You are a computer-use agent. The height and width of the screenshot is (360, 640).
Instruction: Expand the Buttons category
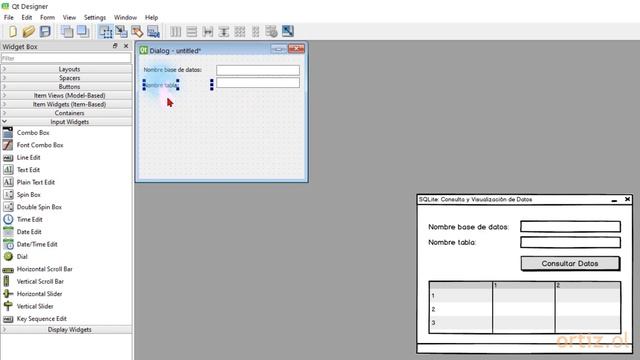tap(67, 87)
